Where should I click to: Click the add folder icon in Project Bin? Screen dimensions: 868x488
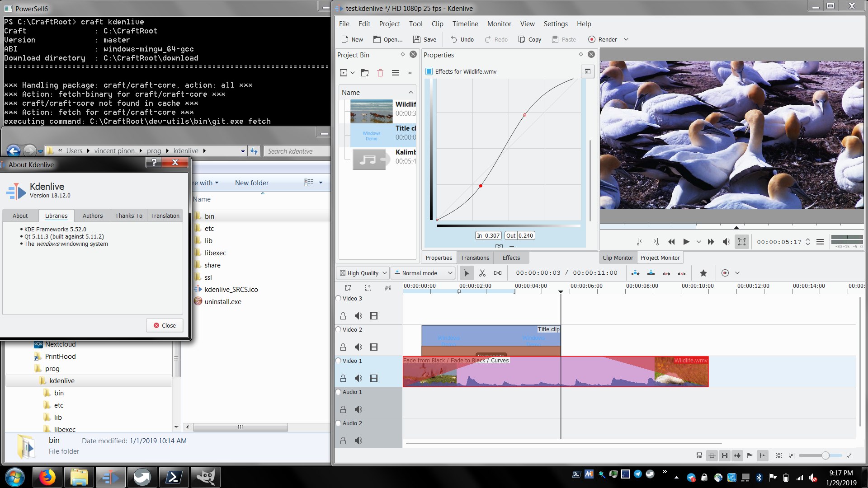[365, 73]
